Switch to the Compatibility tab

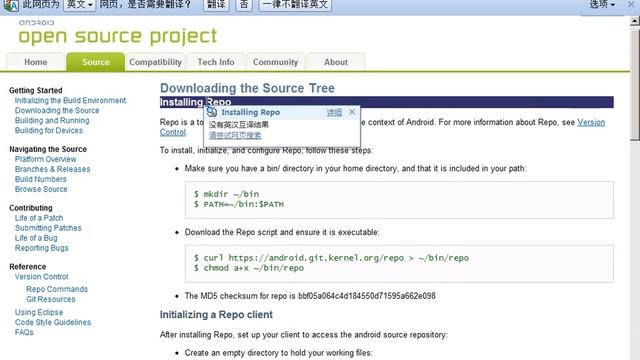(155, 62)
